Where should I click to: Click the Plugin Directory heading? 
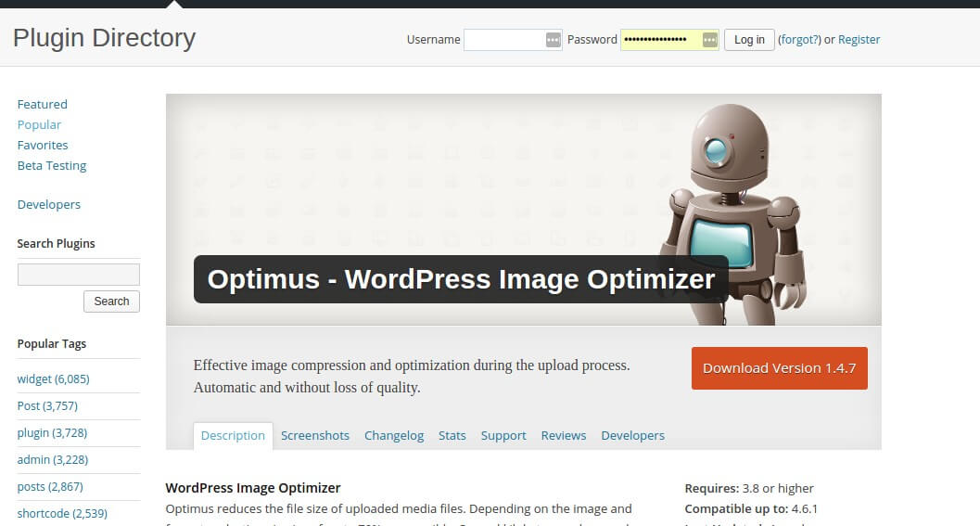tap(105, 38)
